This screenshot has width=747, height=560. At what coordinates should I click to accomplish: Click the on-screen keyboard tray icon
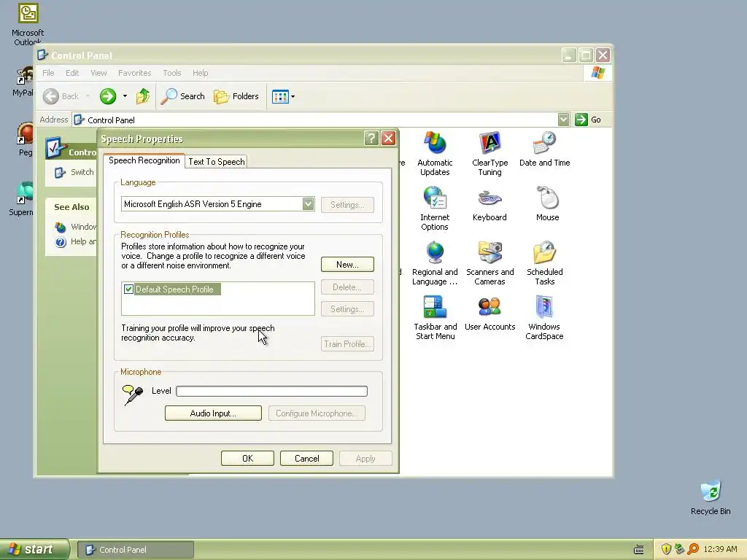(639, 550)
